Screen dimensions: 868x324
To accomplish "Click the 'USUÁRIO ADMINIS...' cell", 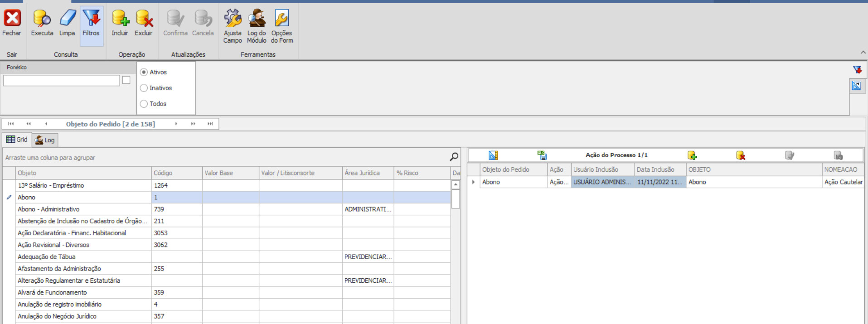I will [602, 182].
